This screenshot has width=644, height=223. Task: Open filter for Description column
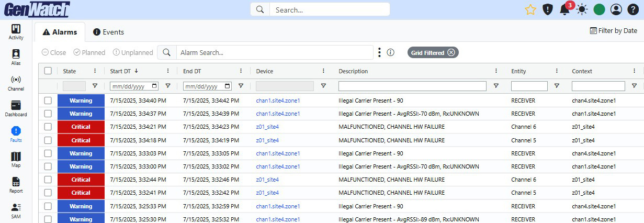click(x=496, y=86)
